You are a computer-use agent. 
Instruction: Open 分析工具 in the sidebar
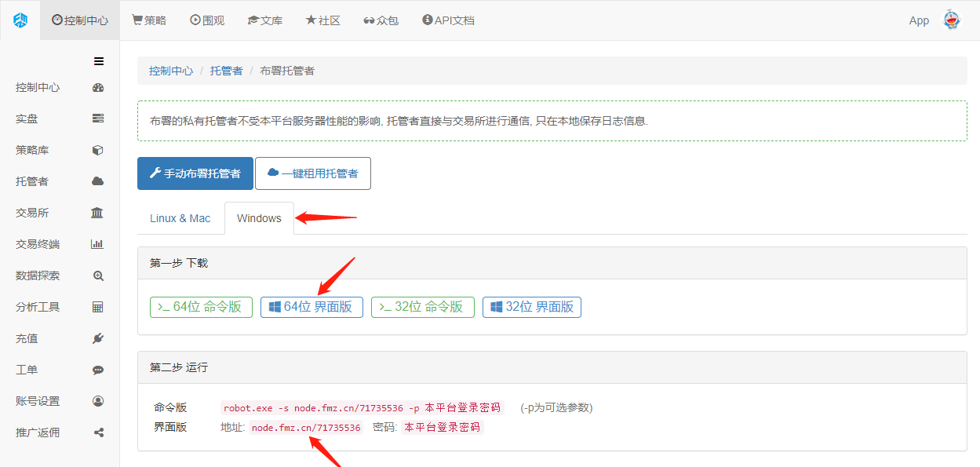[x=60, y=307]
